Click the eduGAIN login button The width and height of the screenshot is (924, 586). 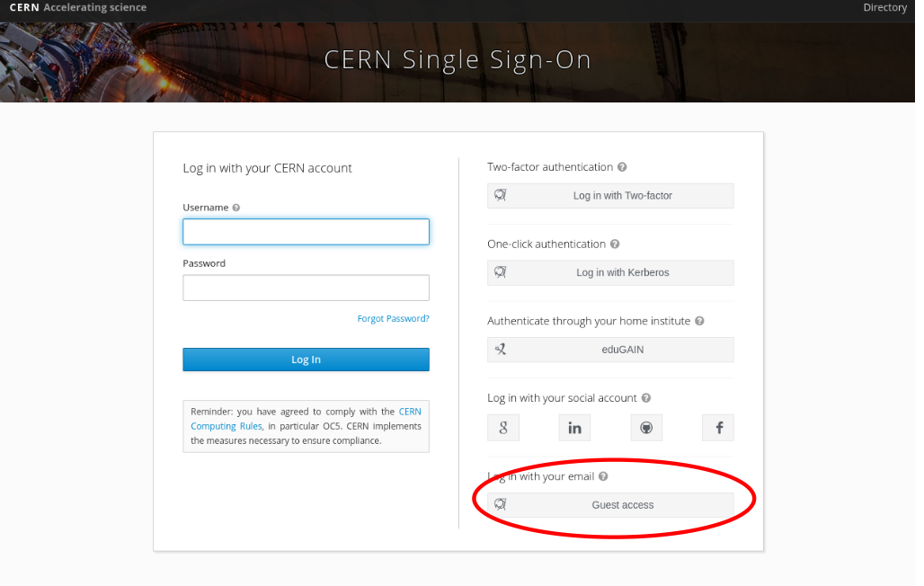[x=610, y=350]
